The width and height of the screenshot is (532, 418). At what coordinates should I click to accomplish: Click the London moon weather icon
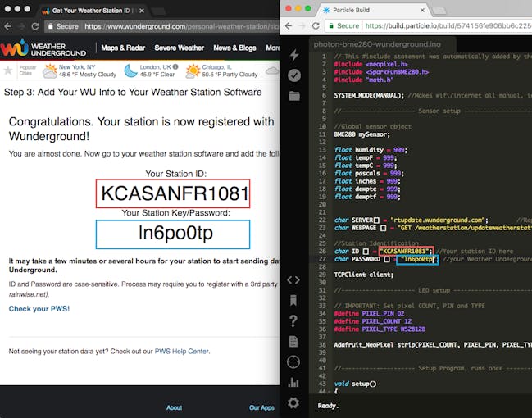[x=130, y=71]
